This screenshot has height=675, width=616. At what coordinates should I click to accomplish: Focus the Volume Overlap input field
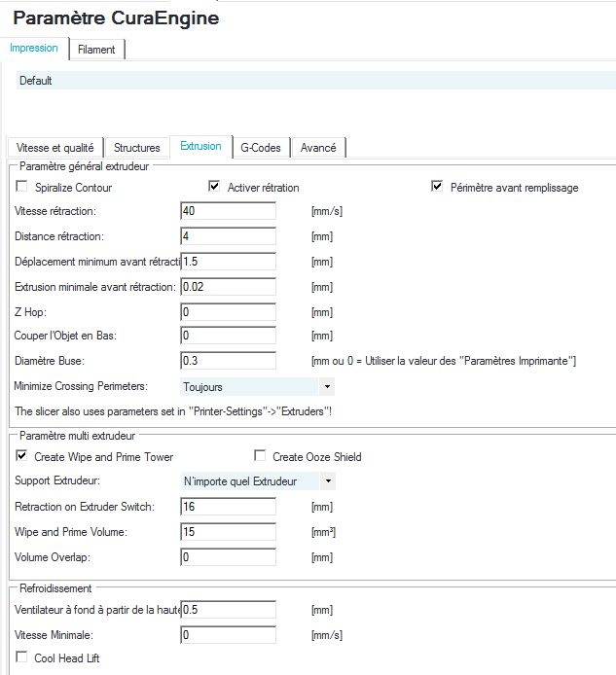229,557
